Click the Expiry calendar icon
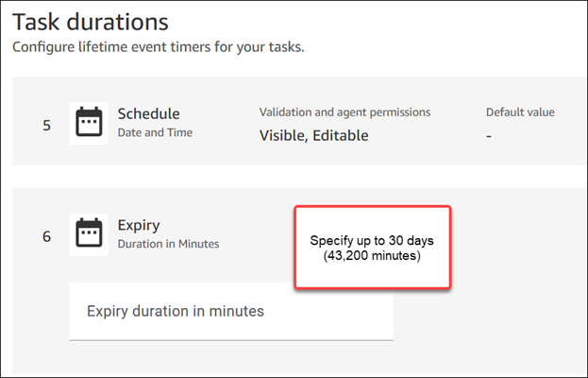The height and width of the screenshot is (378, 588). click(x=89, y=234)
